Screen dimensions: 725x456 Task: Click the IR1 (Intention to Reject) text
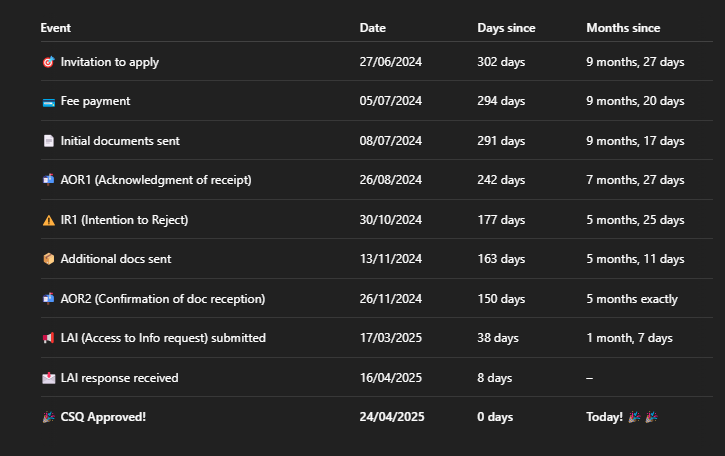click(x=124, y=220)
